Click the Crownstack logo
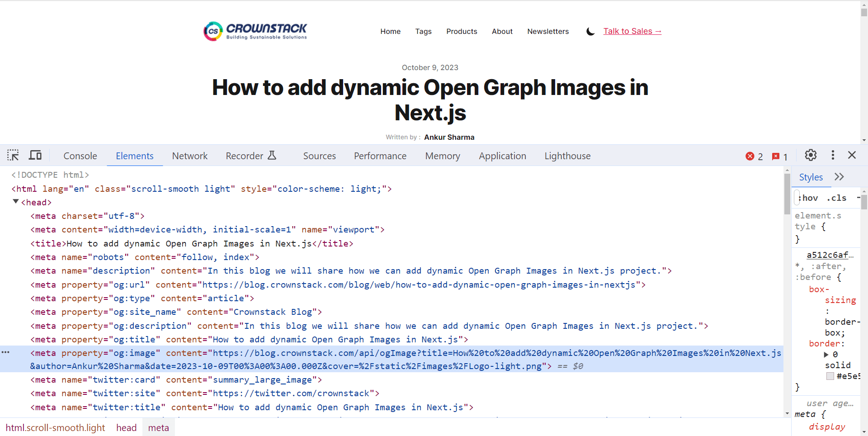The height and width of the screenshot is (436, 868). pyautogui.click(x=255, y=31)
